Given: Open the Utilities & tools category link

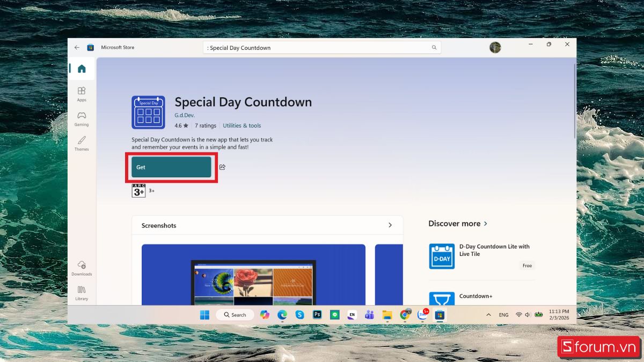Looking at the screenshot, I should pyautogui.click(x=242, y=125).
